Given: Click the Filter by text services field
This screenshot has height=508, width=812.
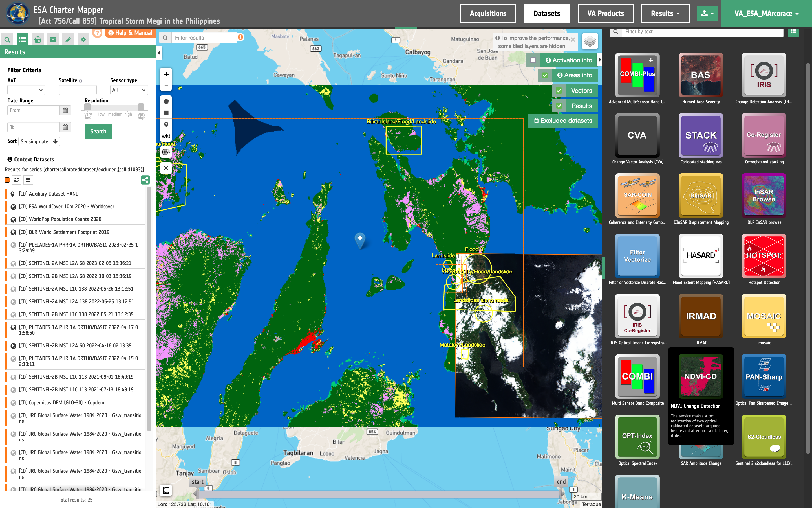Looking at the screenshot, I should tap(702, 32).
